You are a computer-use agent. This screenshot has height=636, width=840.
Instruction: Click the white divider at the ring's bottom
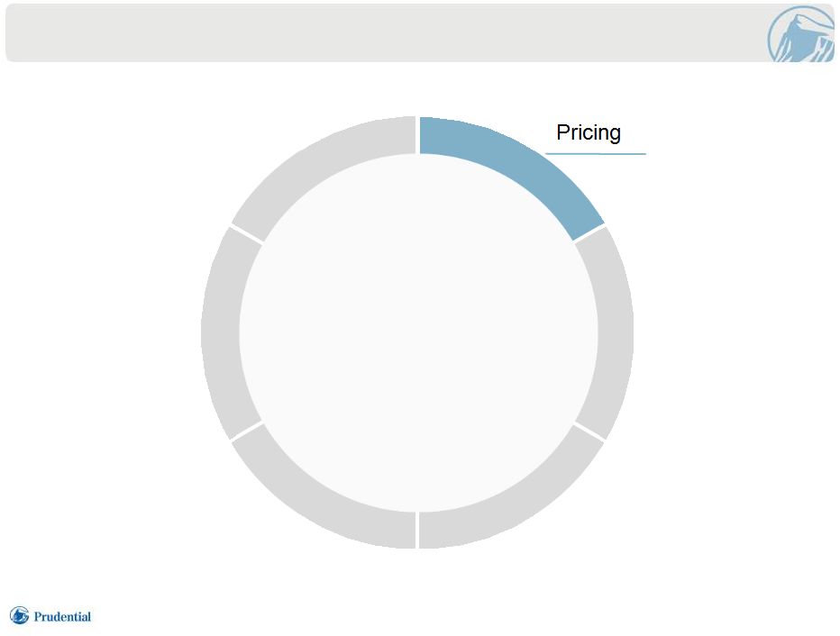417,530
